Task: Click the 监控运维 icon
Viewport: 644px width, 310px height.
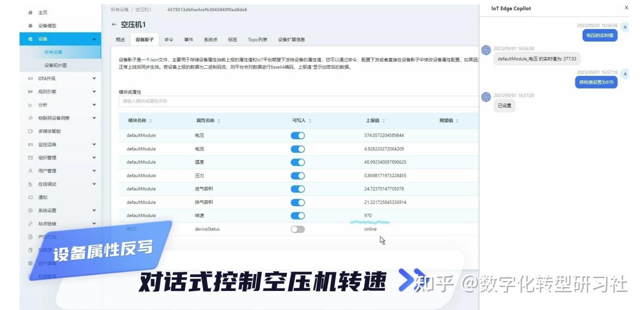Action: pos(31,144)
